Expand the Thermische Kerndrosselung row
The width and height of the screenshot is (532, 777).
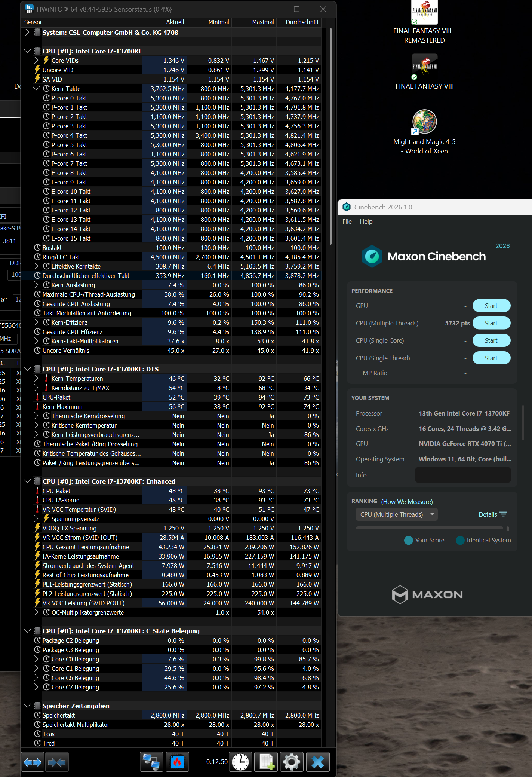(x=36, y=416)
